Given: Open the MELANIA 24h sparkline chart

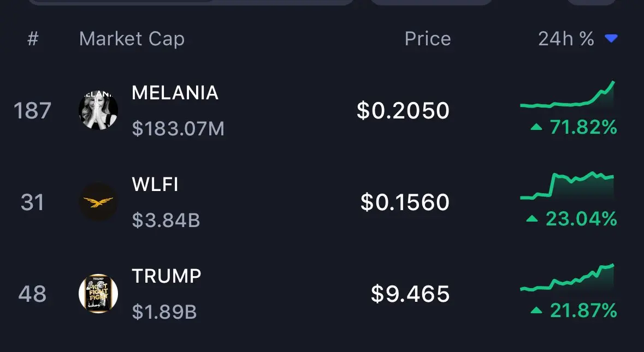Looking at the screenshot, I should (x=567, y=96).
